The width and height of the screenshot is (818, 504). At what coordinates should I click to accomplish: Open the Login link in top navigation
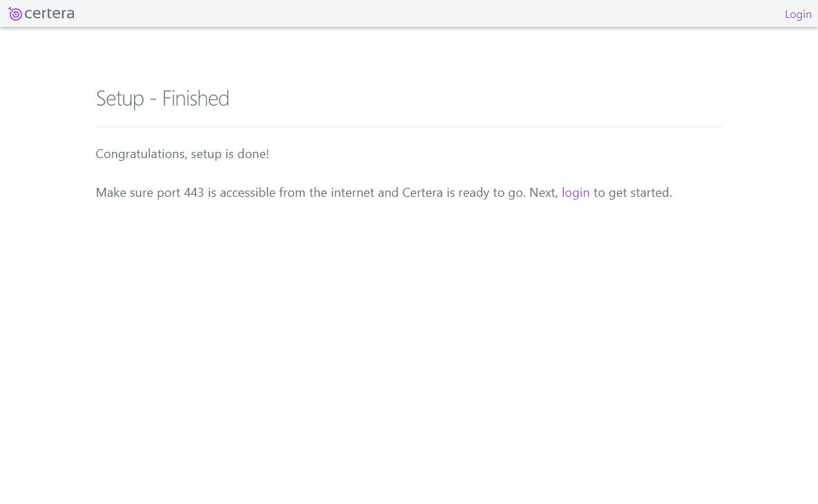click(x=798, y=14)
